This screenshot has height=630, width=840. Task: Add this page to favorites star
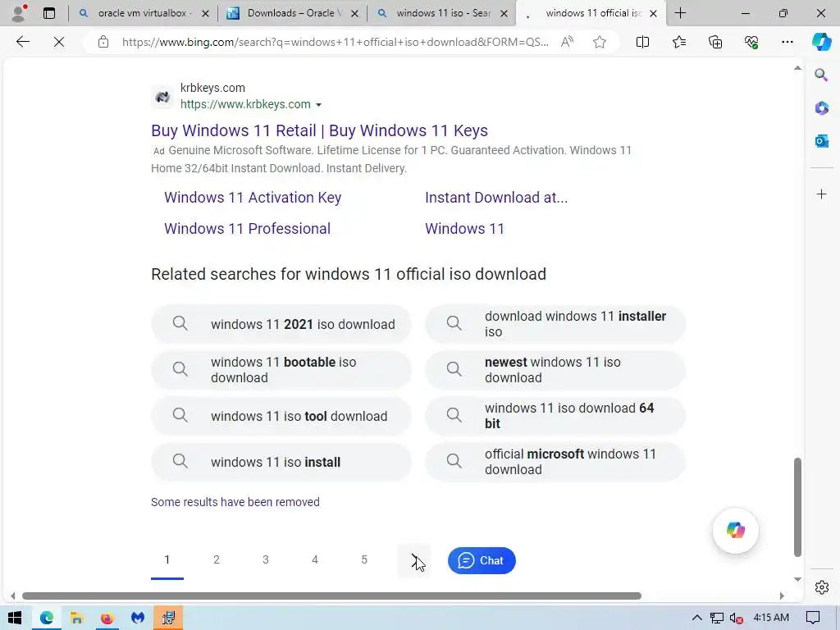point(600,42)
